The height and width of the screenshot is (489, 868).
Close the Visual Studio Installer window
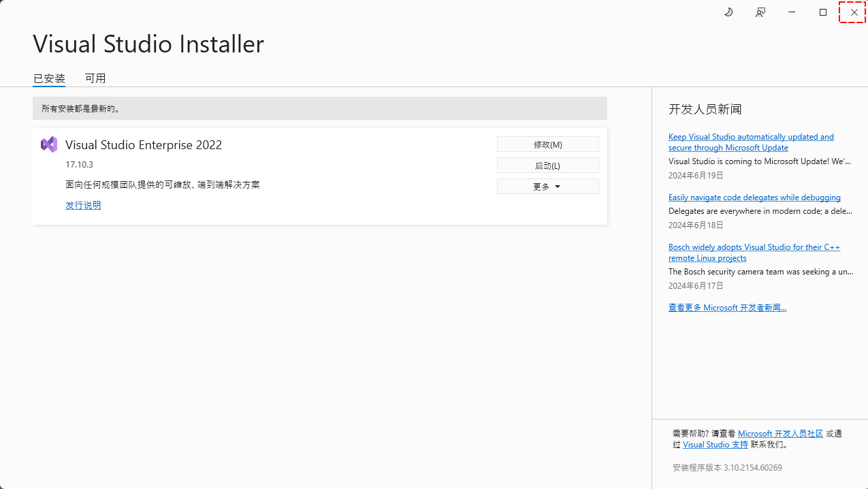[854, 12]
